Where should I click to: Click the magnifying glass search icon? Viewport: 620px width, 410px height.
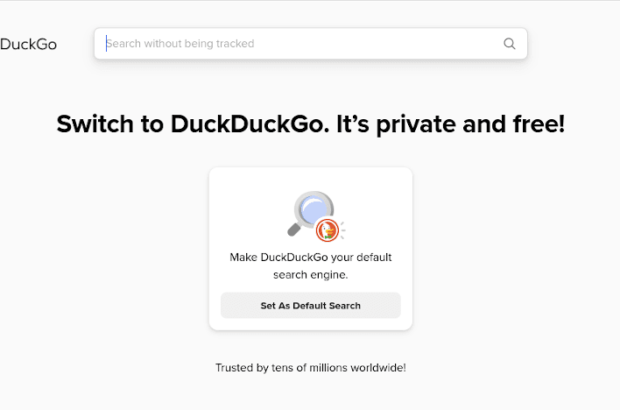click(x=509, y=43)
